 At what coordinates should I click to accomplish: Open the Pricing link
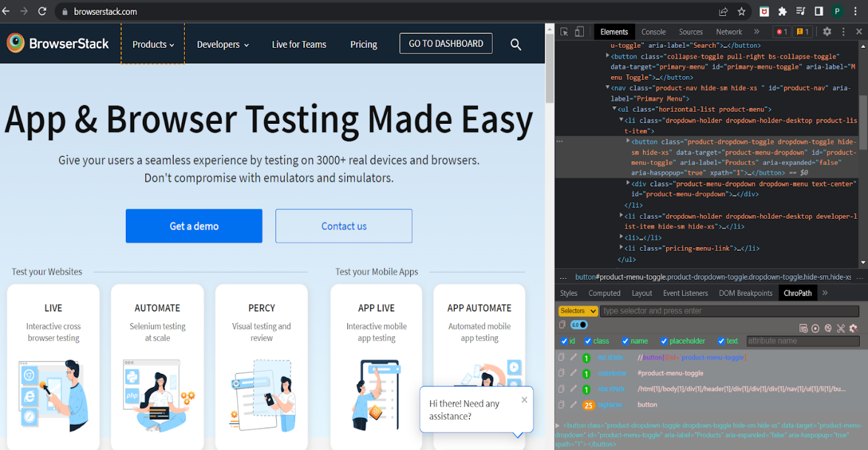point(364,45)
